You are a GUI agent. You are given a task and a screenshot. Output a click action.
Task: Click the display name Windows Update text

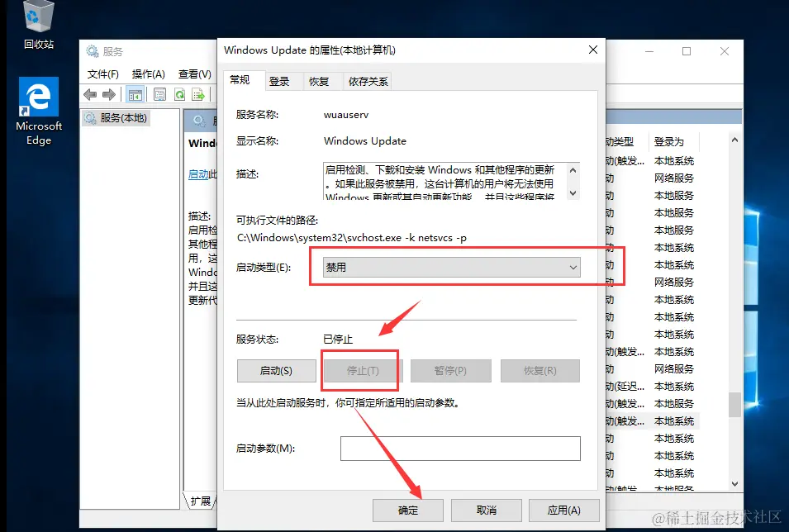coord(365,141)
